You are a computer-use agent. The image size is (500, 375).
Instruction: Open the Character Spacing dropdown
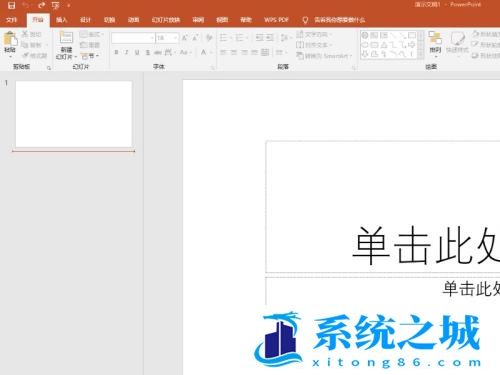click(x=170, y=52)
